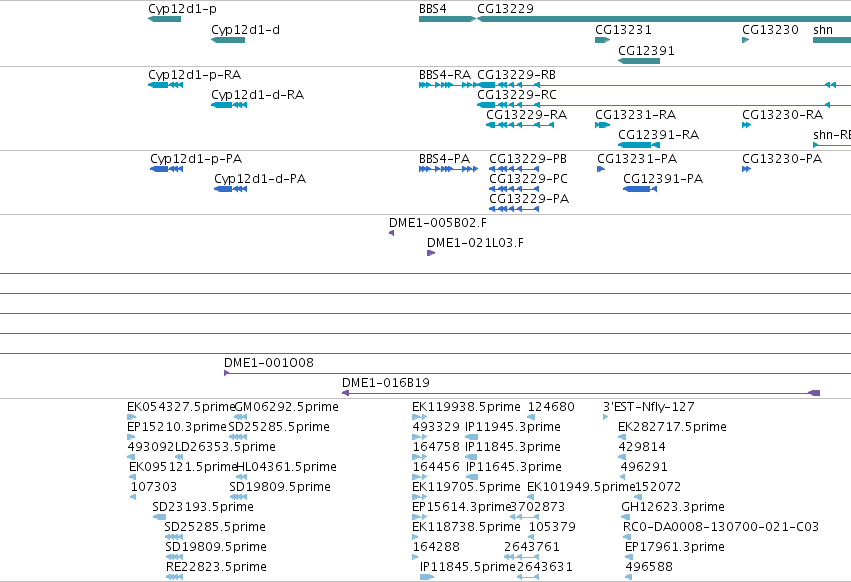Select EST EK054327.5prime
Image resolution: width=851 pixels, height=582 pixels.
click(x=131, y=417)
